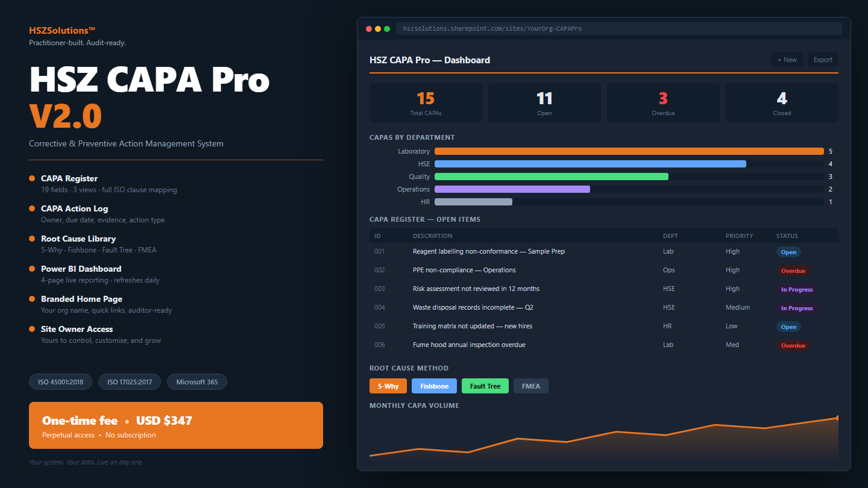868x488 pixels.
Task: Click the Overdue status badge for item 002
Action: [x=793, y=271]
